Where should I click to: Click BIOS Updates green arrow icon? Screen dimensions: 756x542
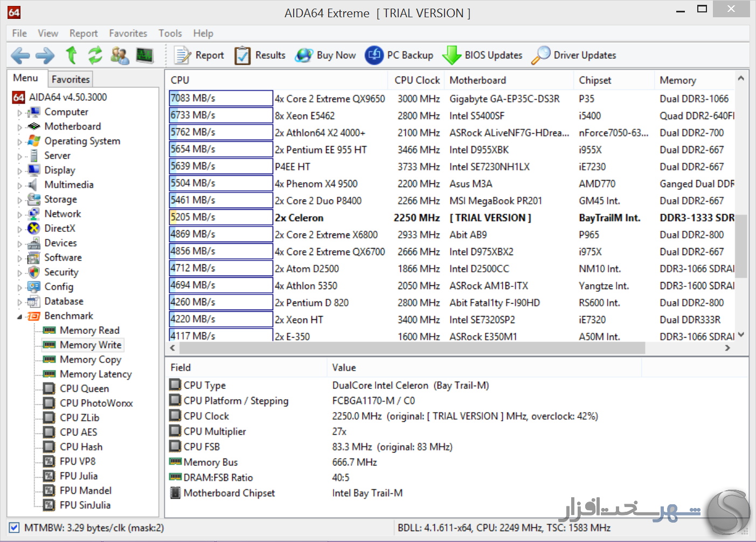click(x=452, y=55)
